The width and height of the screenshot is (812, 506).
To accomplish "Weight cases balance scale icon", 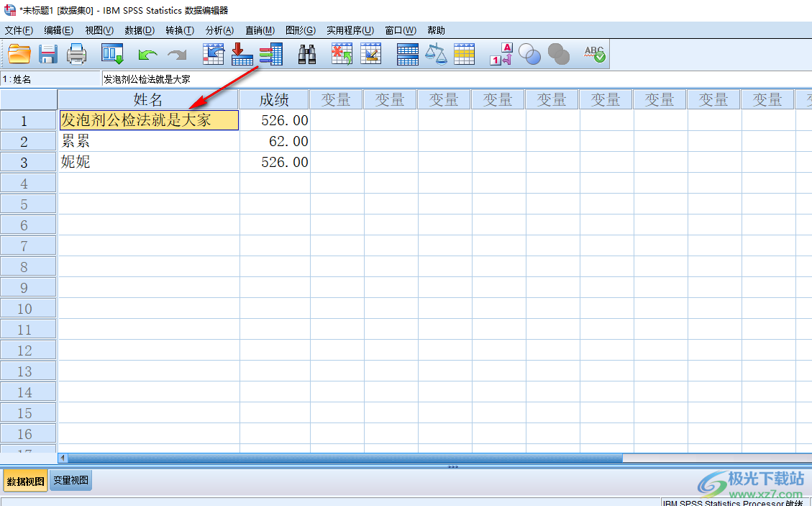I will click(436, 54).
